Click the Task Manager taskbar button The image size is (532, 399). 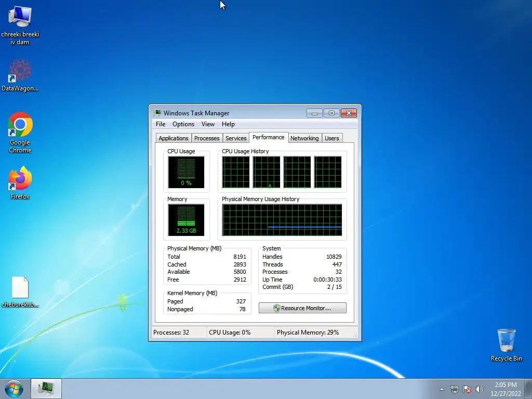pos(46,389)
